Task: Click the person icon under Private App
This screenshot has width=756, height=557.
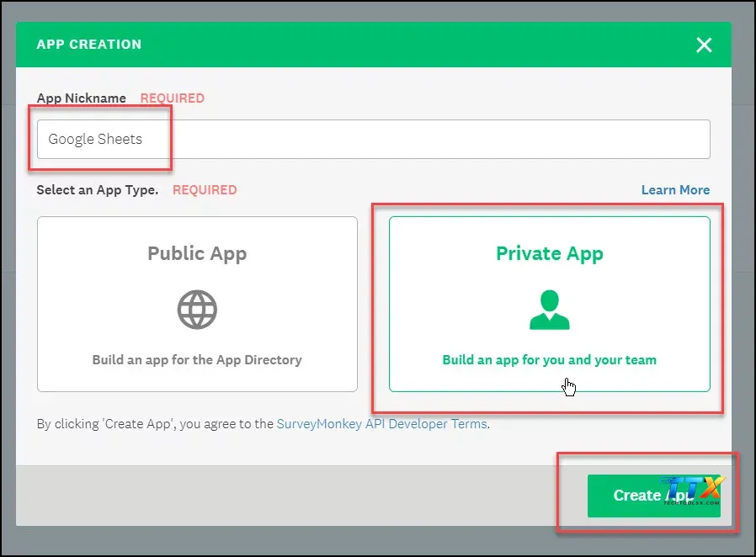Action: (550, 310)
